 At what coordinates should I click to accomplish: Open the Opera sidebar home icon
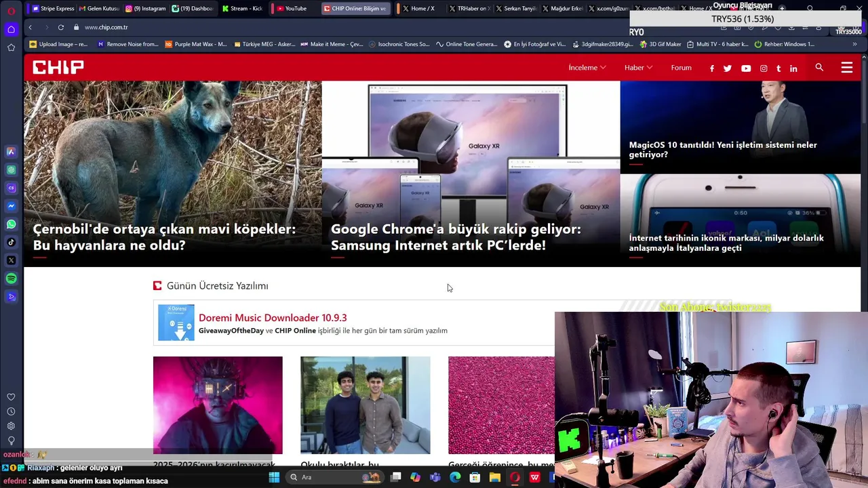tap(11, 29)
